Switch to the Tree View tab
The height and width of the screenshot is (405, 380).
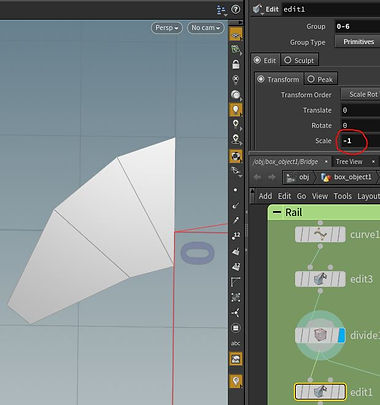[x=349, y=162]
